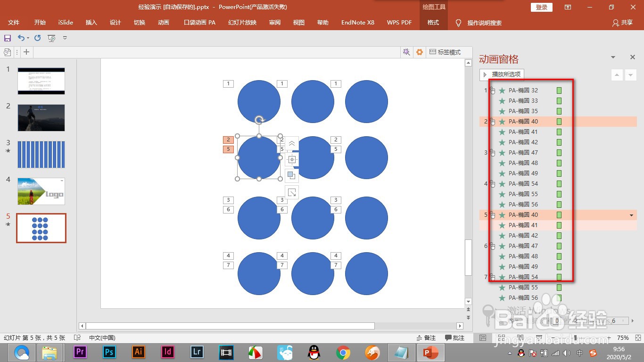Move animation earlier with up arrow button

(x=617, y=74)
